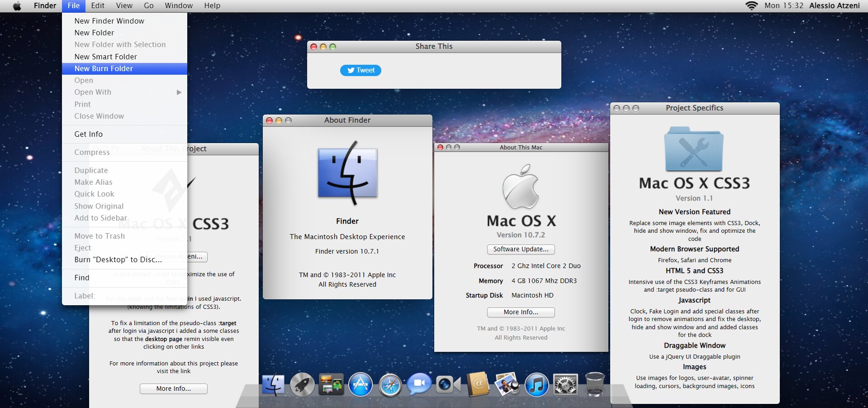Image resolution: width=868 pixels, height=408 pixels.
Task: Click More Info in About This Project
Action: click(174, 389)
